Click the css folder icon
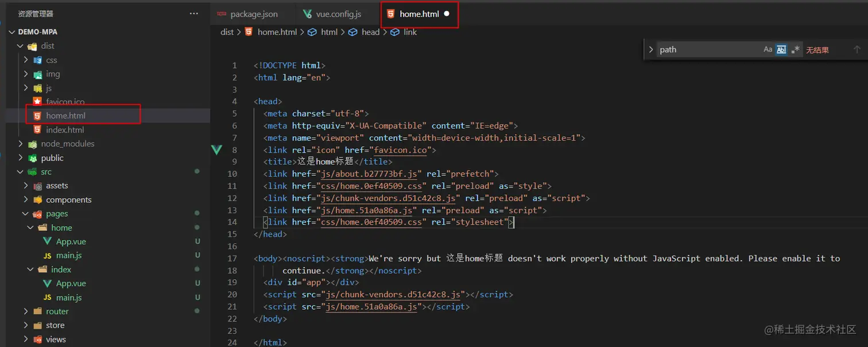Viewport: 868px width, 347px height. coord(37,60)
